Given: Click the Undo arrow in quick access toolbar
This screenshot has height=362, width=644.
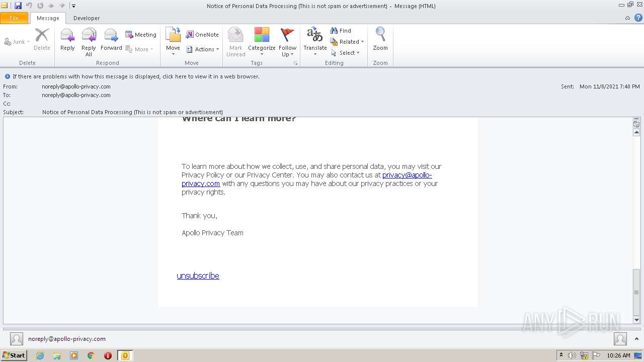Looking at the screenshot, I should click(x=29, y=6).
